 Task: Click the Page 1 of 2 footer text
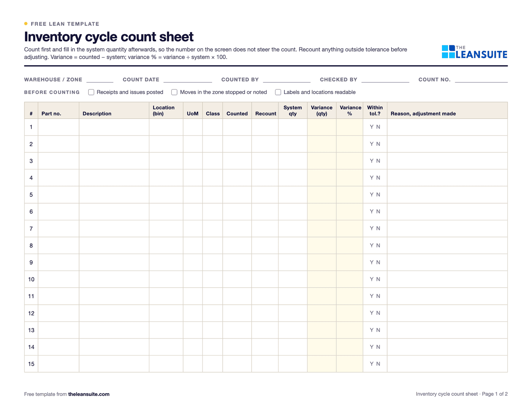tap(495, 394)
